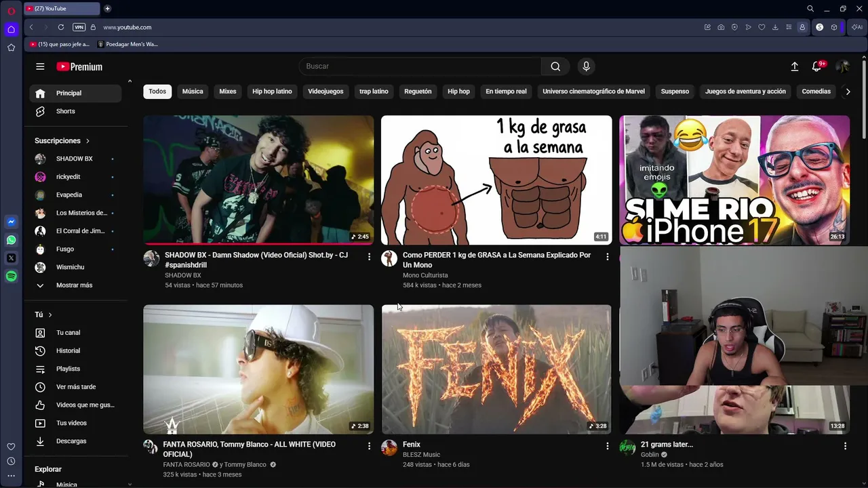Open the search tabs magnifier icon

(x=810, y=9)
